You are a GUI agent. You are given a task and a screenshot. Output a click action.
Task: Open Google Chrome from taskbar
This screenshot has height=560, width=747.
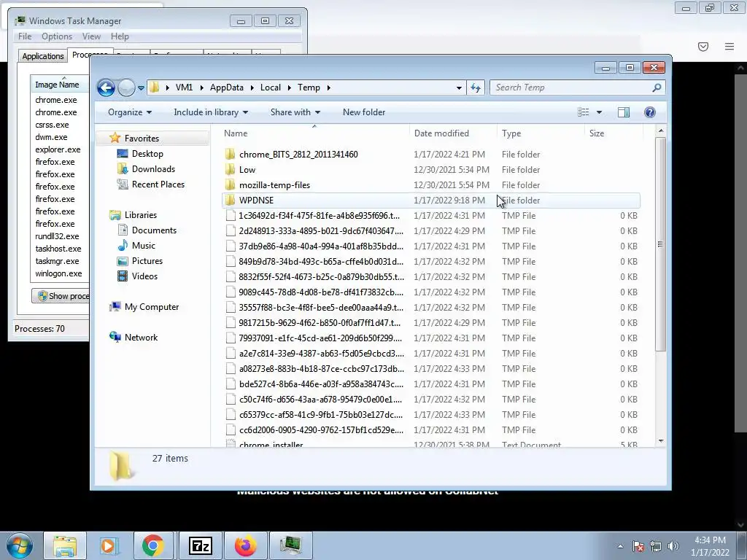(x=152, y=545)
